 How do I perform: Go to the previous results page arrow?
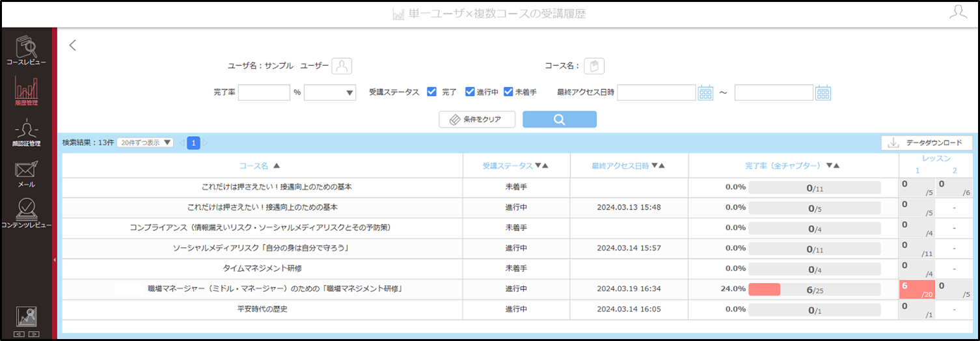point(182,143)
